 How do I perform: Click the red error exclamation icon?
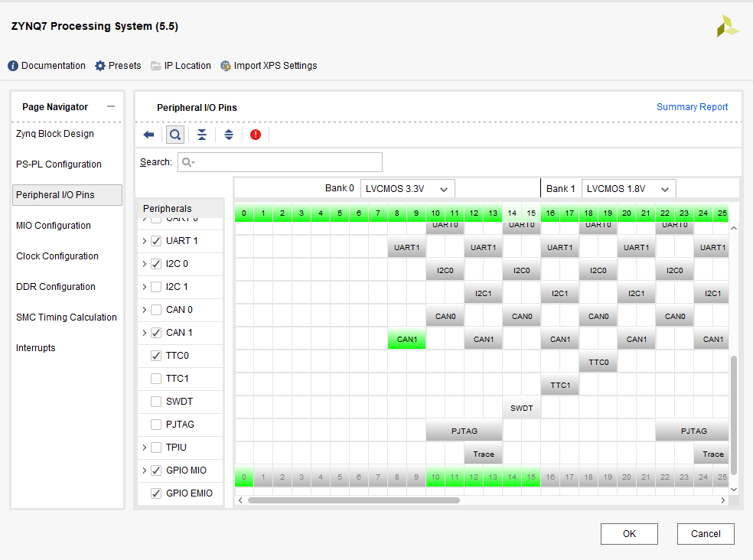pyautogui.click(x=256, y=135)
